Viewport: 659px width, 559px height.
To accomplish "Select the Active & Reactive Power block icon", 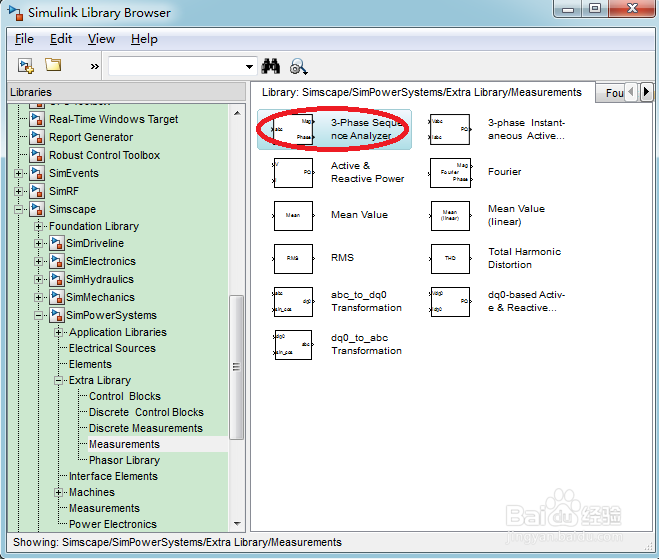I will pyautogui.click(x=293, y=173).
